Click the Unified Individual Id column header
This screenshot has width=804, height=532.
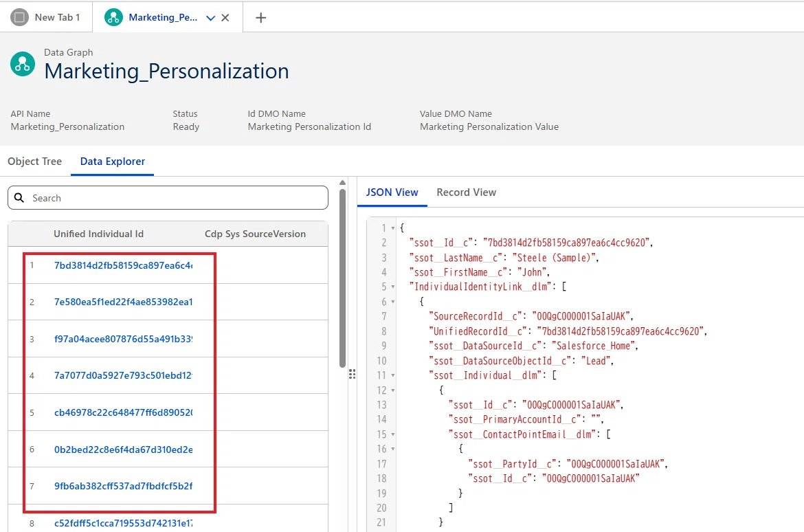pos(98,234)
